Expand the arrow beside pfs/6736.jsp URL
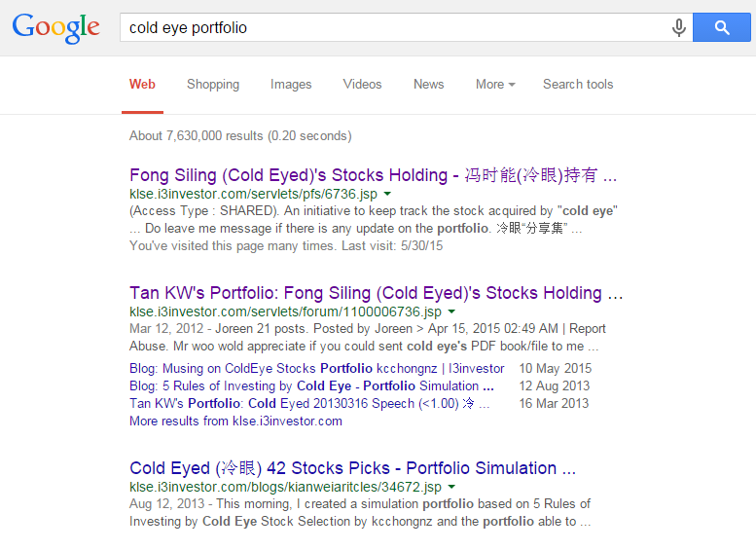756x550 pixels. tap(387, 194)
